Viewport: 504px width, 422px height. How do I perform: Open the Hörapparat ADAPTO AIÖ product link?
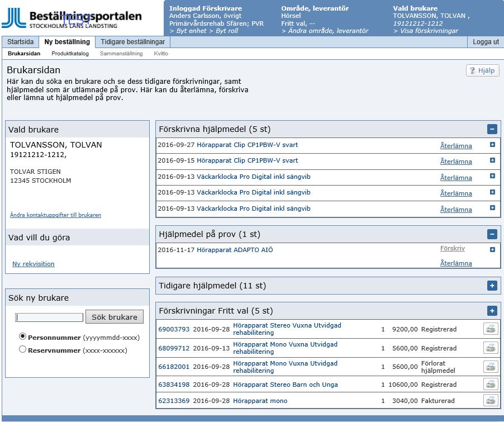pos(235,250)
